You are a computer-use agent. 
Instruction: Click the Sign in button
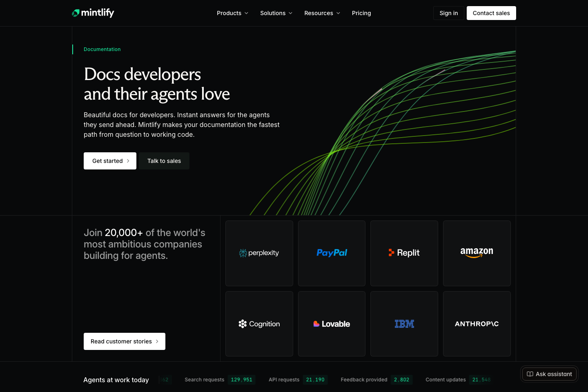(449, 13)
